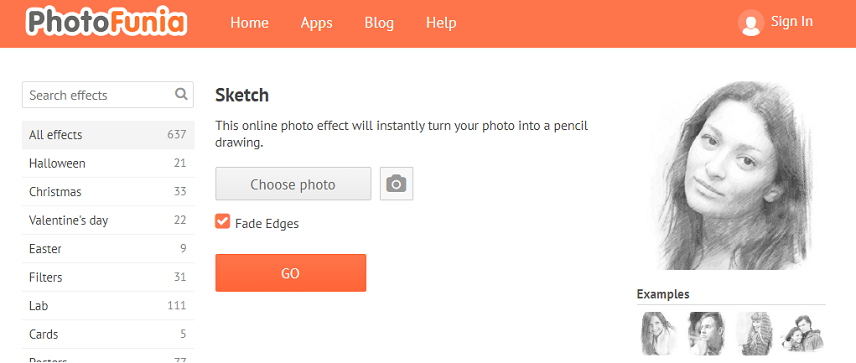Click the camera icon button
Image resolution: width=856 pixels, height=363 pixels.
point(396,184)
